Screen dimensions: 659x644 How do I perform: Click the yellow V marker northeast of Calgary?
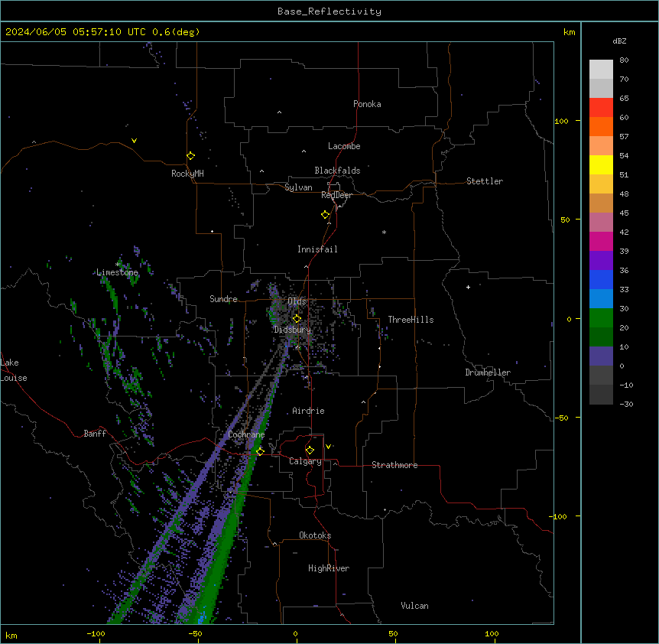pos(328,447)
